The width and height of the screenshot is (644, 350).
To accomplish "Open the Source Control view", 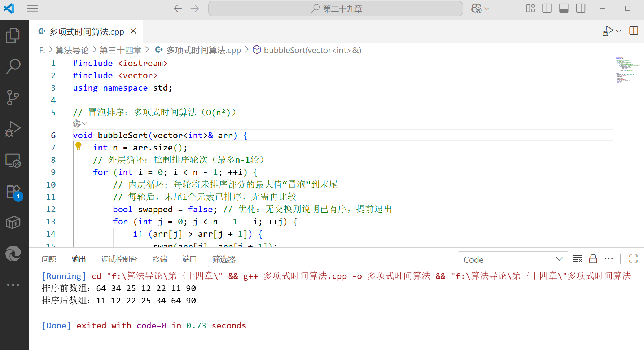I will pos(13,97).
